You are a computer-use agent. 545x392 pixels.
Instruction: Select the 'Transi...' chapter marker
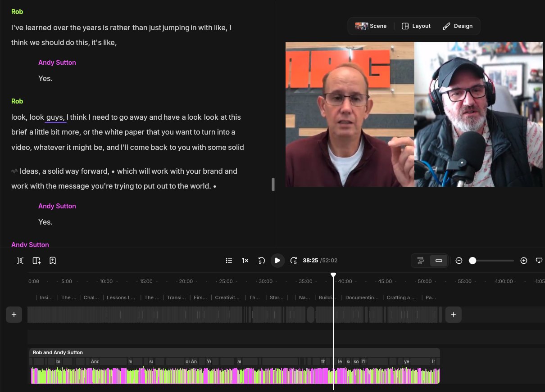(x=176, y=297)
